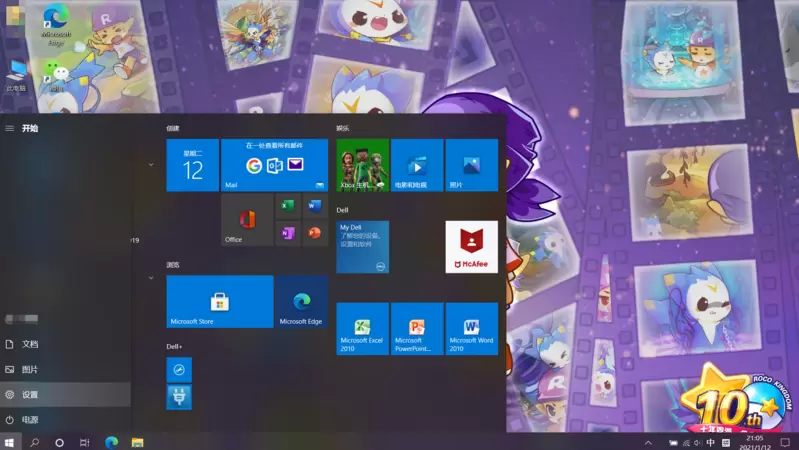799x450 pixels.
Task: Open File Explorer from the taskbar
Action: tap(138, 442)
